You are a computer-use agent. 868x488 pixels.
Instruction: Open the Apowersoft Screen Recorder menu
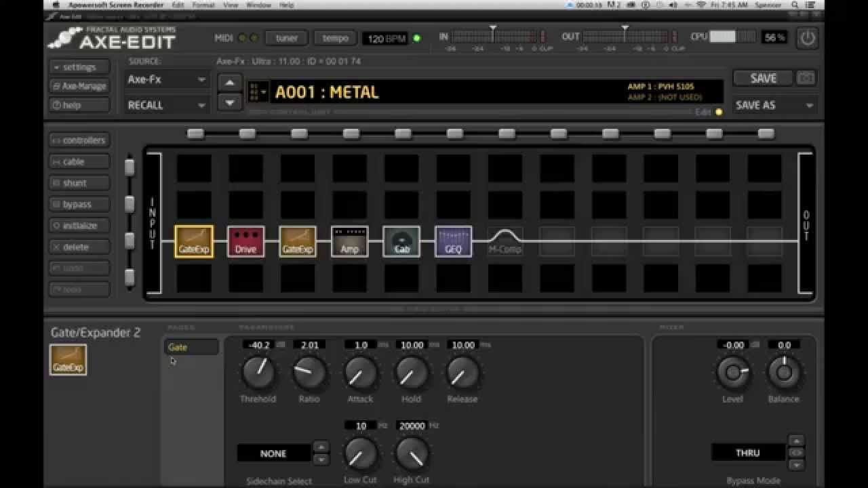(x=116, y=5)
